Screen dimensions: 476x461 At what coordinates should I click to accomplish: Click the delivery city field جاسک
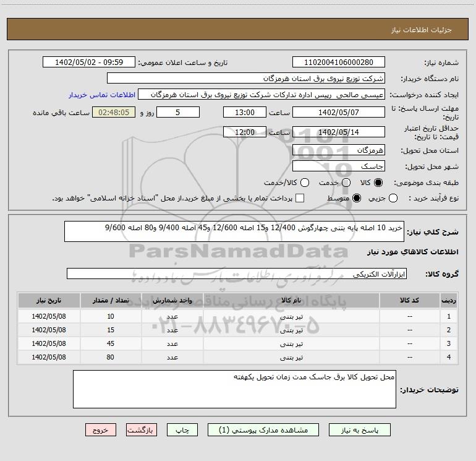click(x=339, y=166)
